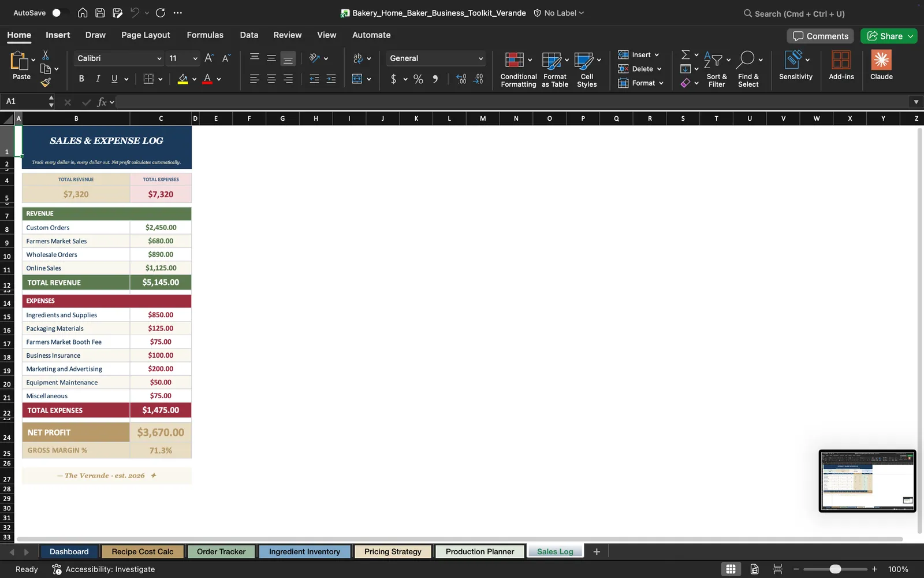
Task: Toggle center horizontal alignment
Action: (271, 79)
